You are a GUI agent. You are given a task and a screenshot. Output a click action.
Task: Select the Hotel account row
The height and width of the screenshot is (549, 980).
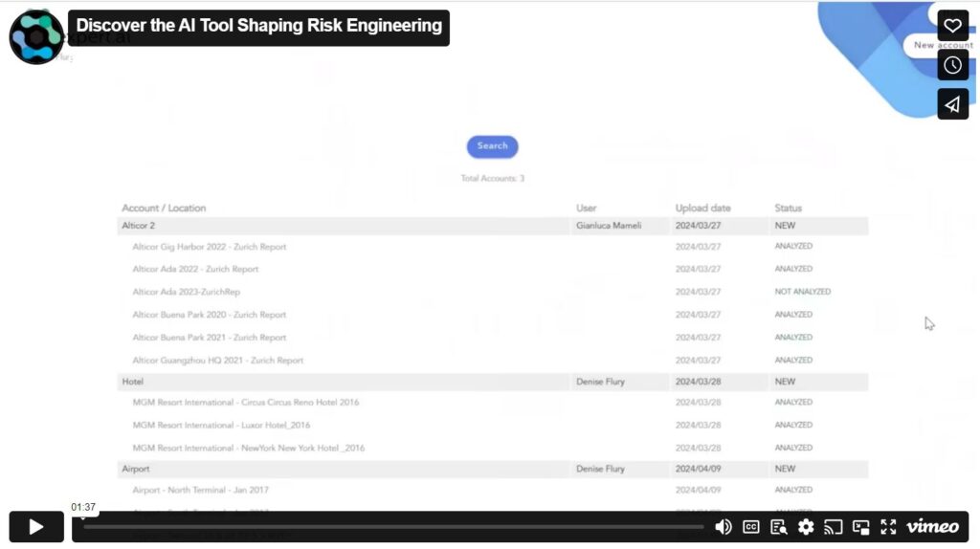click(493, 382)
